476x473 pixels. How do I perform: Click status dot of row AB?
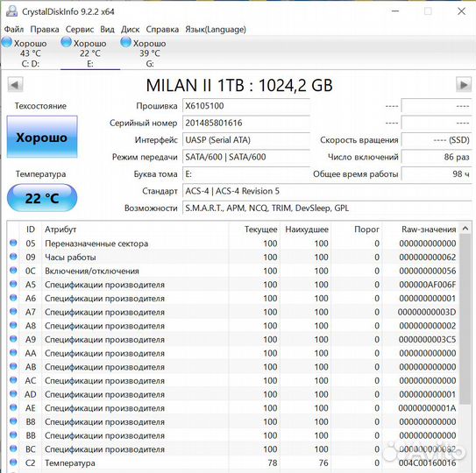coord(13,366)
